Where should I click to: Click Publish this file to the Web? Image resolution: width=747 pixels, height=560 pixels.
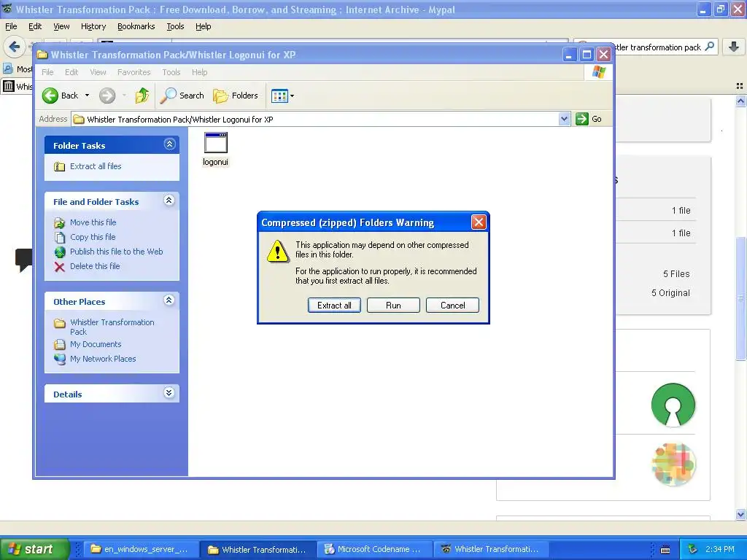coord(116,252)
